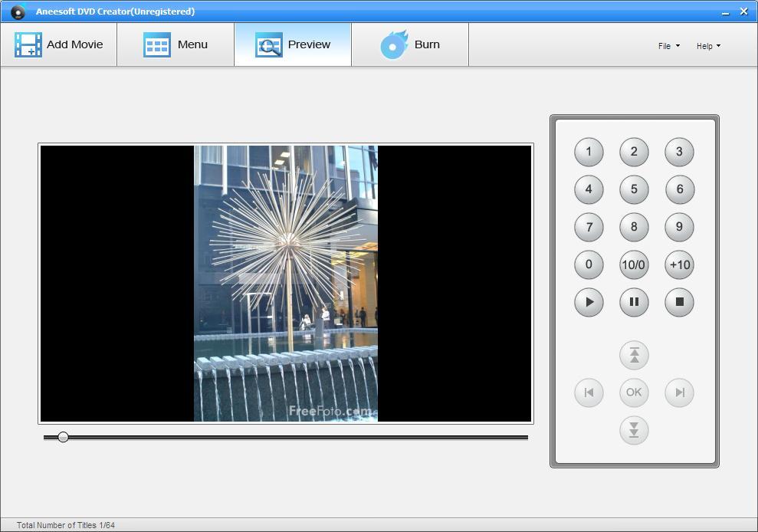Click the remote down navigation arrow
The image size is (758, 532).
coord(634,430)
